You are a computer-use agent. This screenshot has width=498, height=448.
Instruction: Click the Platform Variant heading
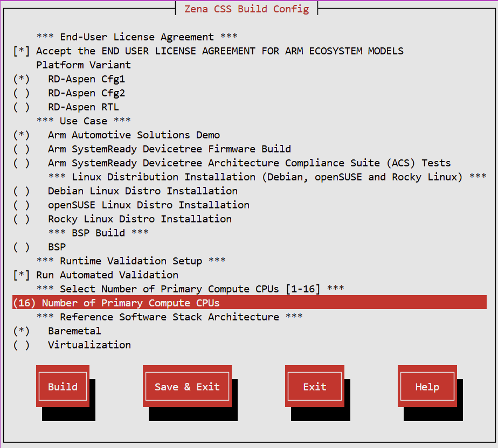coord(84,65)
